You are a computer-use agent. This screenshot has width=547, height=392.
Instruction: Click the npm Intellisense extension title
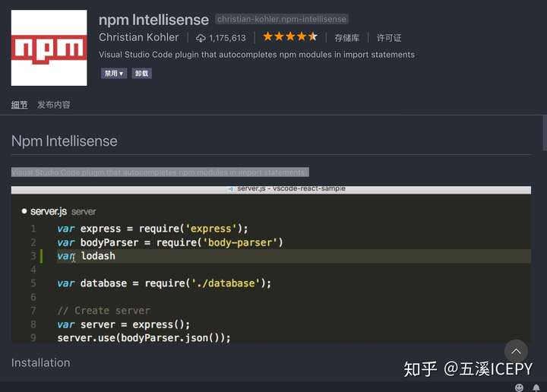(153, 20)
